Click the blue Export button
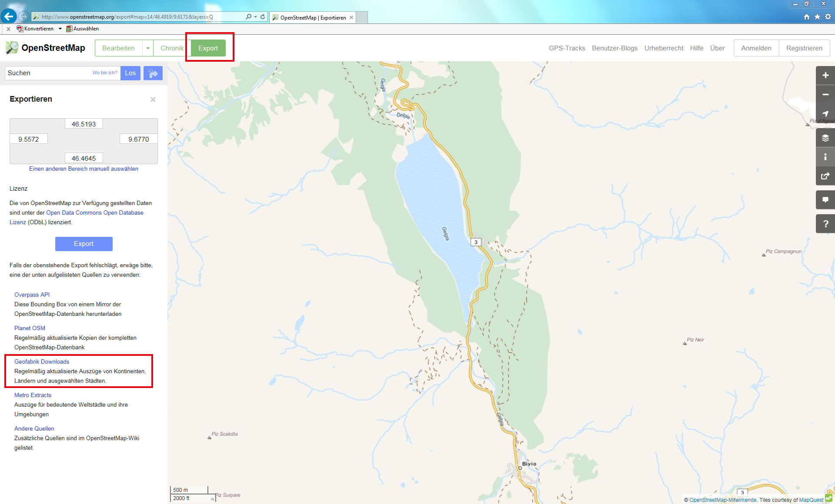835x504 pixels. [83, 244]
